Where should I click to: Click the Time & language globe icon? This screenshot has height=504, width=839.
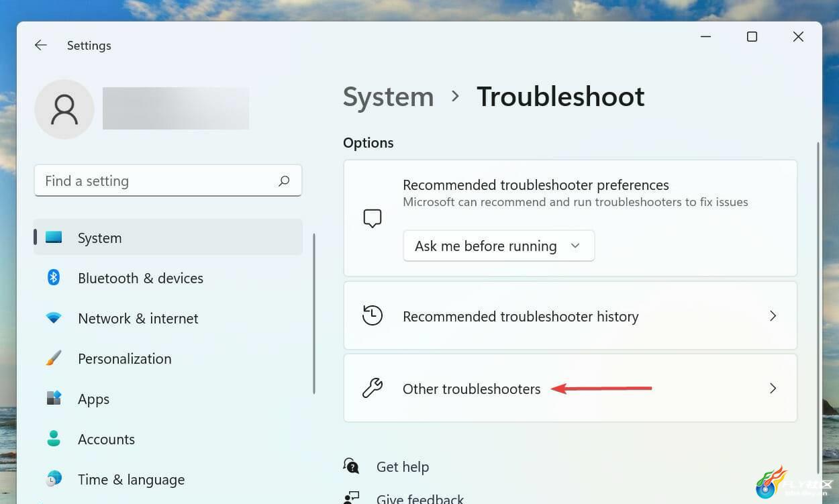54,478
